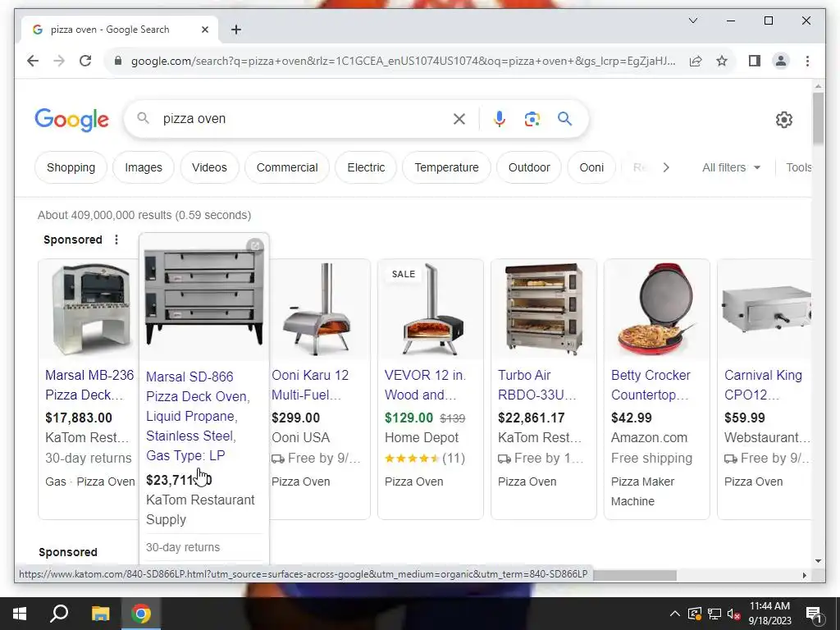Click into the pizza oven search field
Viewport: 840px width, 630px height.
click(x=303, y=119)
